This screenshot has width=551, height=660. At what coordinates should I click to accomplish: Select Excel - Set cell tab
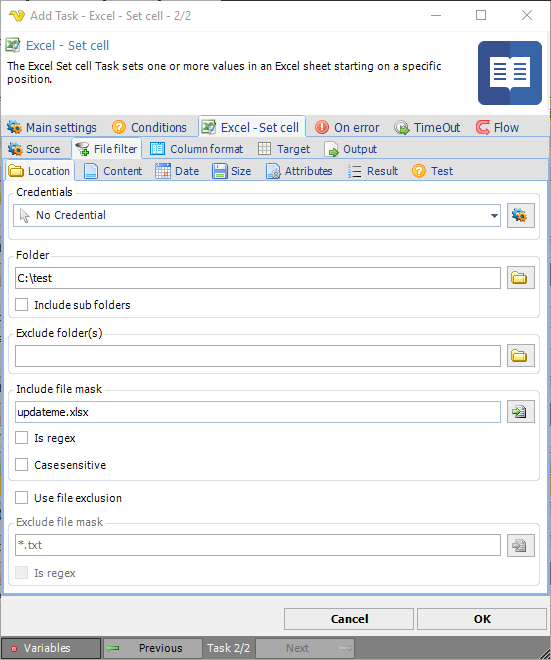tap(251, 127)
